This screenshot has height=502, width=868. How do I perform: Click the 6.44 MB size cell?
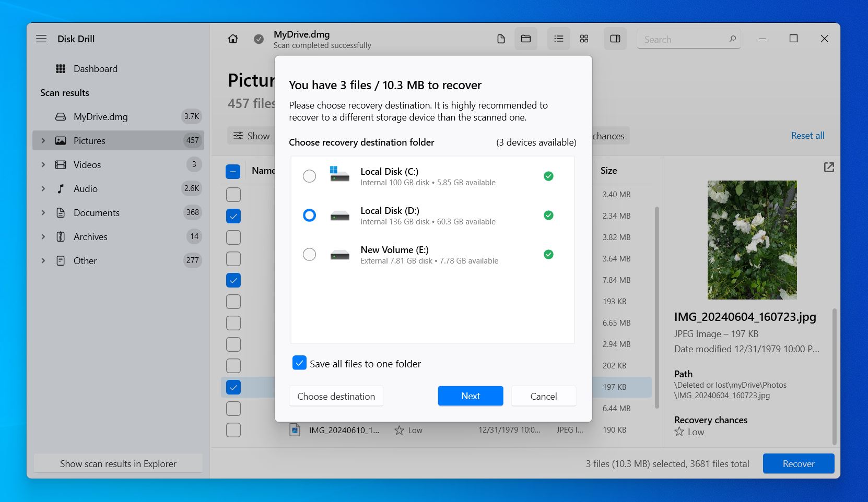click(616, 409)
